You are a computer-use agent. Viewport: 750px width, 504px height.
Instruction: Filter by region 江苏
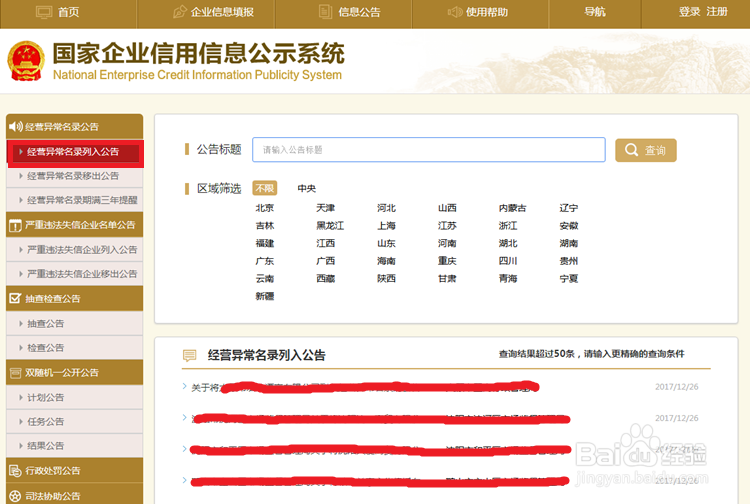tap(447, 226)
